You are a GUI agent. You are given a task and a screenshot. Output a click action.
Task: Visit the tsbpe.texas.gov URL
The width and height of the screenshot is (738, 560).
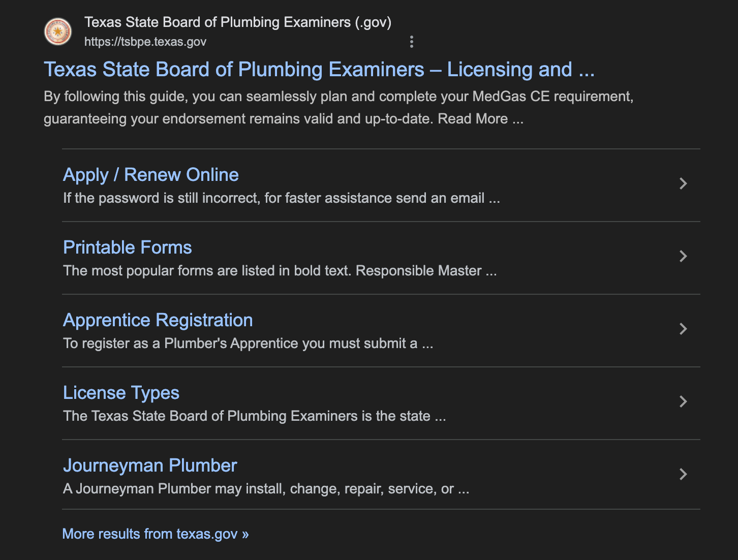[x=145, y=42]
